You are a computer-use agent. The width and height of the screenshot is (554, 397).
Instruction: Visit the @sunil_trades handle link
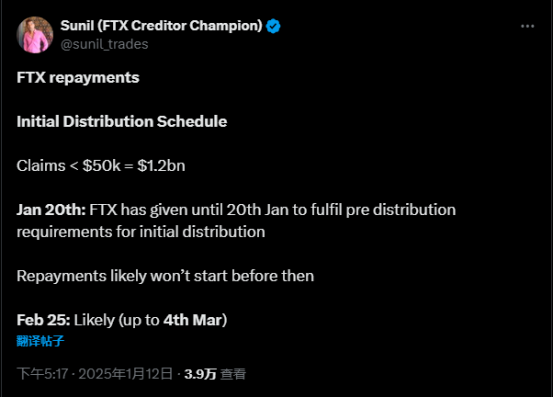point(104,44)
